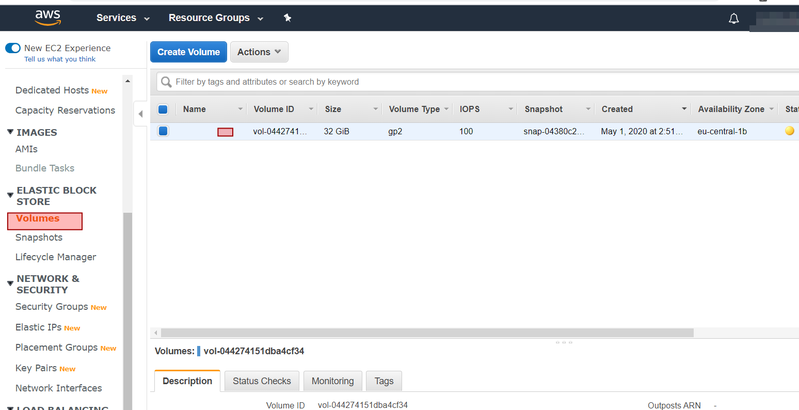The height and width of the screenshot is (410, 799).
Task: Click the Volume Type column header
Action: click(414, 109)
